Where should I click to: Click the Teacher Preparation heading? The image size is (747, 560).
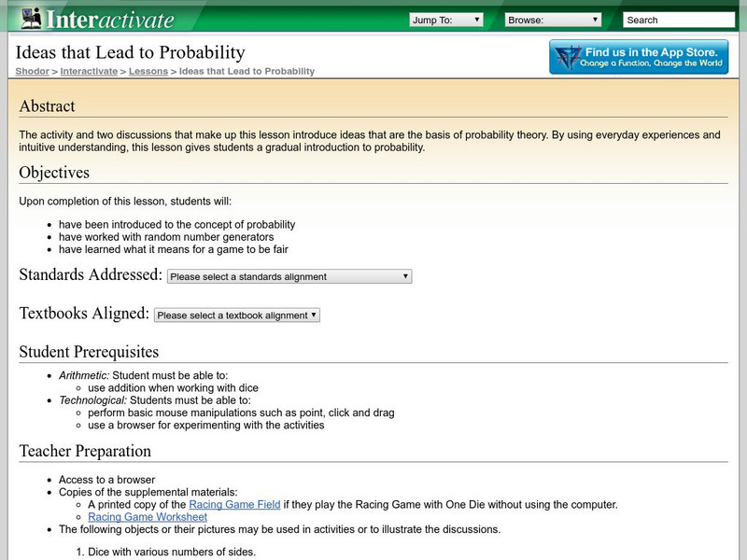pos(85,451)
